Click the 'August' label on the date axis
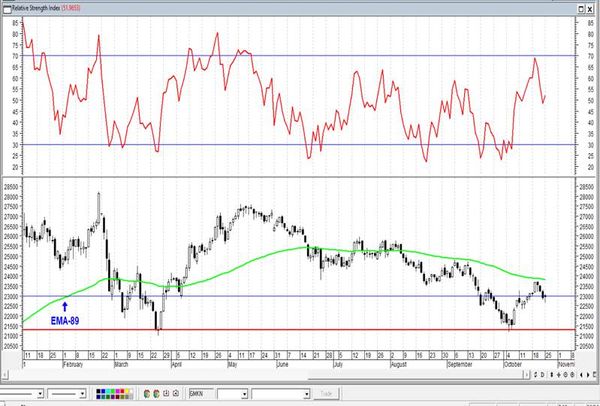The image size is (600, 406). 398,365
